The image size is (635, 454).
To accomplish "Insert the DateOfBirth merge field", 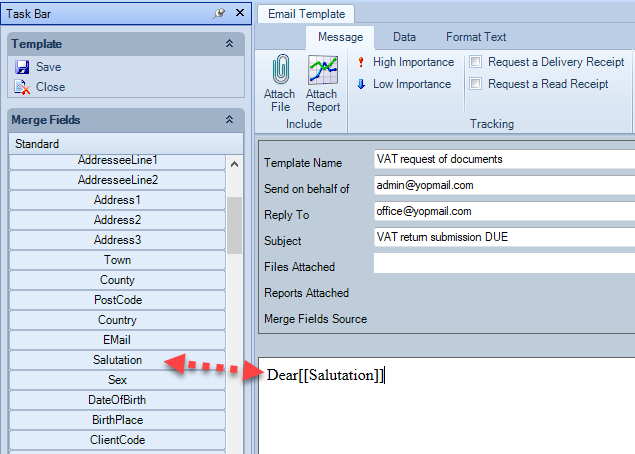I will [117, 400].
